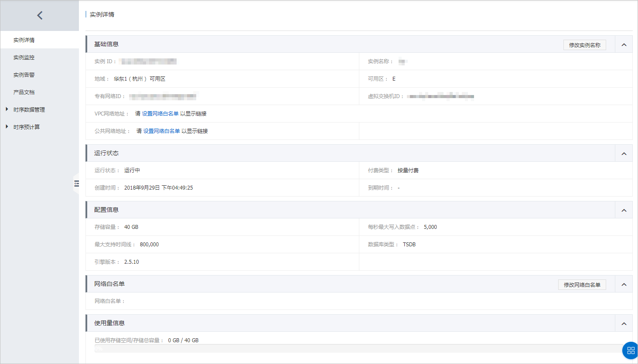Expand the 时序数据管理 tree item
The height and width of the screenshot is (364, 638).
[7, 109]
